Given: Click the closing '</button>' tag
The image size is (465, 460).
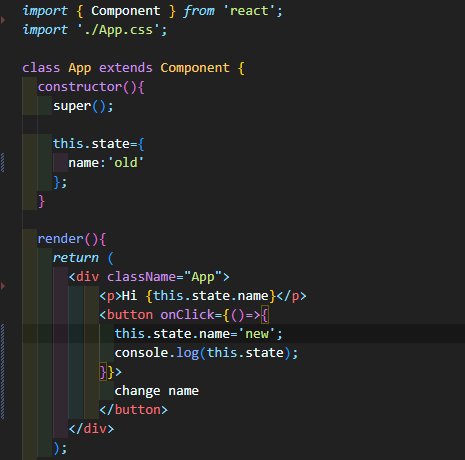Looking at the screenshot, I should coord(134,410).
